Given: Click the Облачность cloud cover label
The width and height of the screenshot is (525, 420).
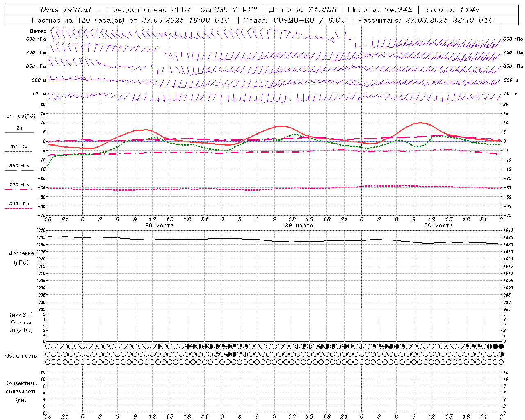Looking at the screenshot, I should 21,356.
